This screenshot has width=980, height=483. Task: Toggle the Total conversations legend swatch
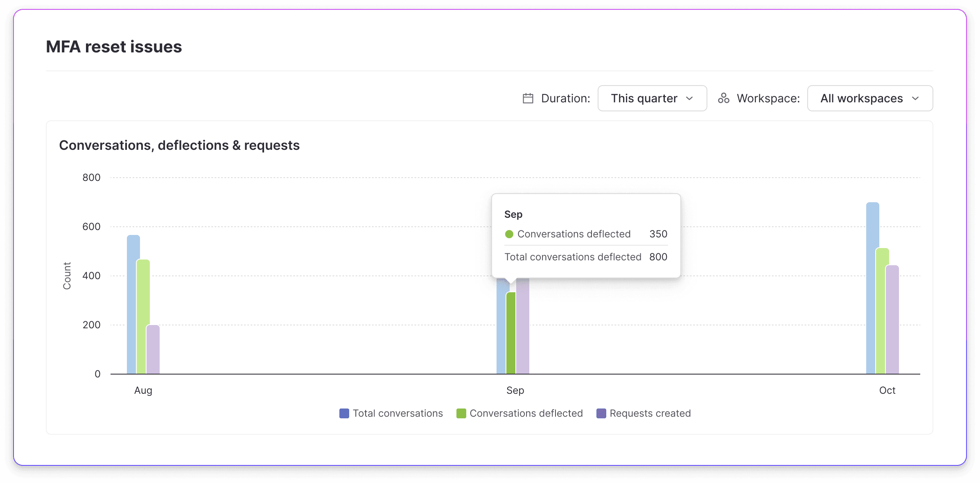pos(344,413)
